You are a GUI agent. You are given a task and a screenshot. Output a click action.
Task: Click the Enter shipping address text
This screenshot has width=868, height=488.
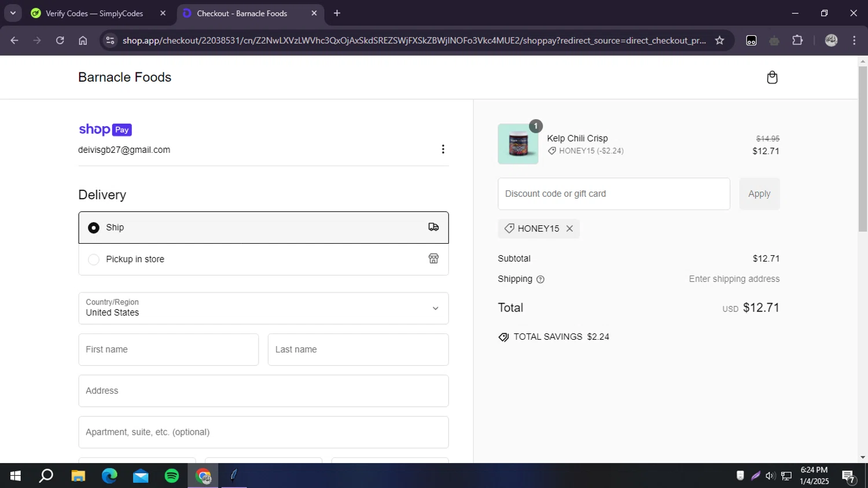(x=734, y=279)
